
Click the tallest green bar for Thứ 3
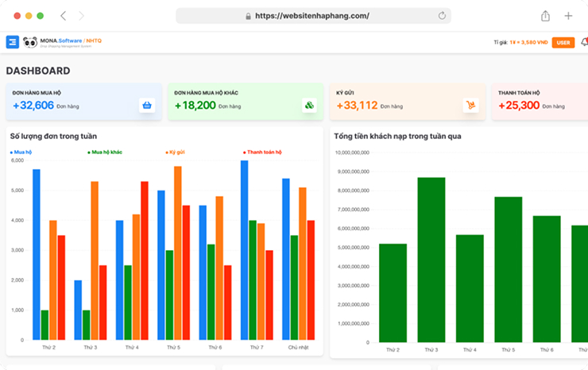[x=431, y=260]
